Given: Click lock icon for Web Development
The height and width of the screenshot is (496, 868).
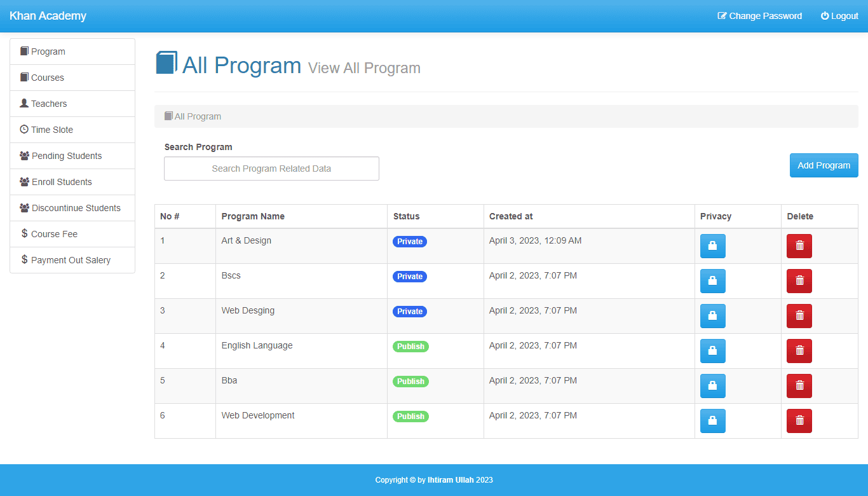Looking at the screenshot, I should click(x=712, y=421).
